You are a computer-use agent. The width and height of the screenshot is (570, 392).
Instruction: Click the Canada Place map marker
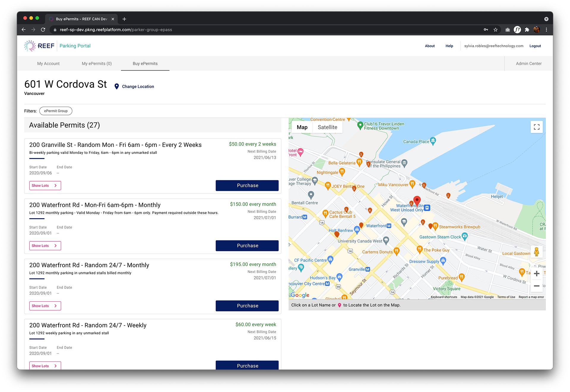click(x=433, y=141)
